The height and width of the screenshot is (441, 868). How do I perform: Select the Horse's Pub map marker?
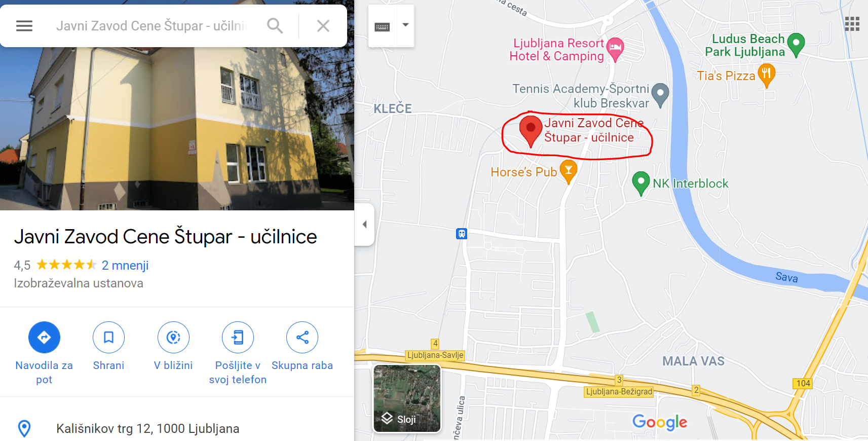pos(569,171)
